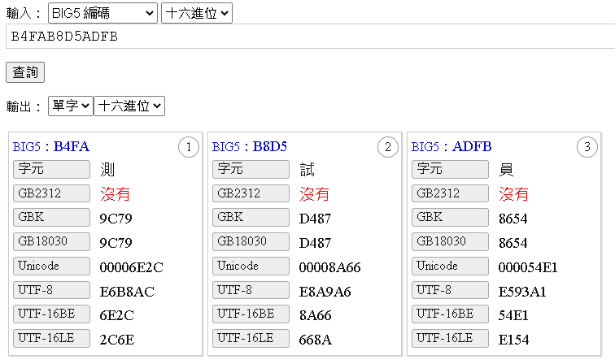Image resolution: width=615 pixels, height=364 pixels.
Task: Click the UTF-16LE label in ADFB card
Action: click(x=450, y=339)
